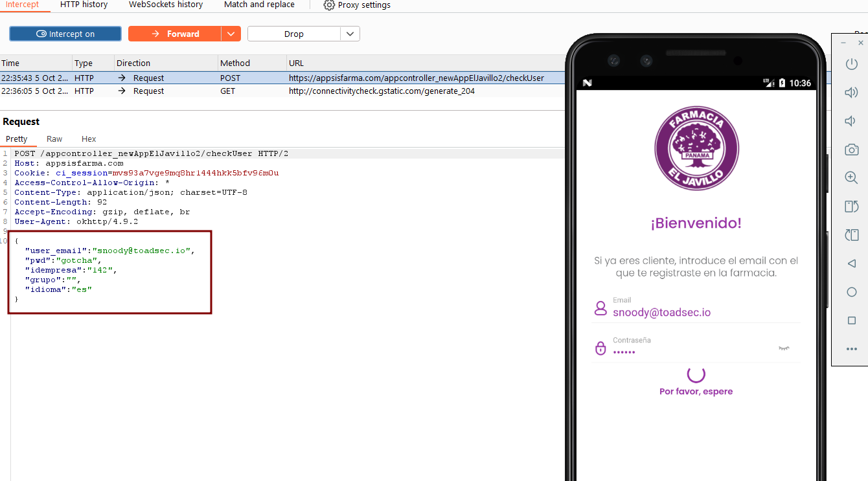Expand the Drop button dropdown arrow
Viewport: 868px width, 481px height.
pos(350,34)
